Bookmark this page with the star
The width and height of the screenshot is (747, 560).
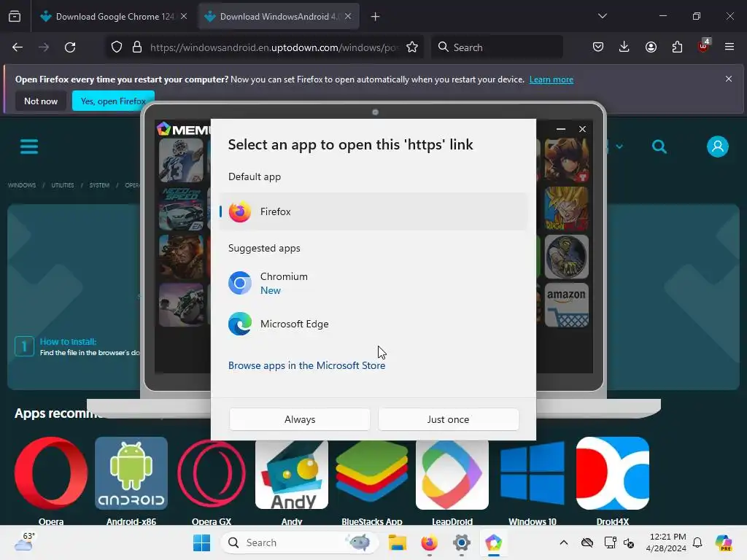[412, 47]
